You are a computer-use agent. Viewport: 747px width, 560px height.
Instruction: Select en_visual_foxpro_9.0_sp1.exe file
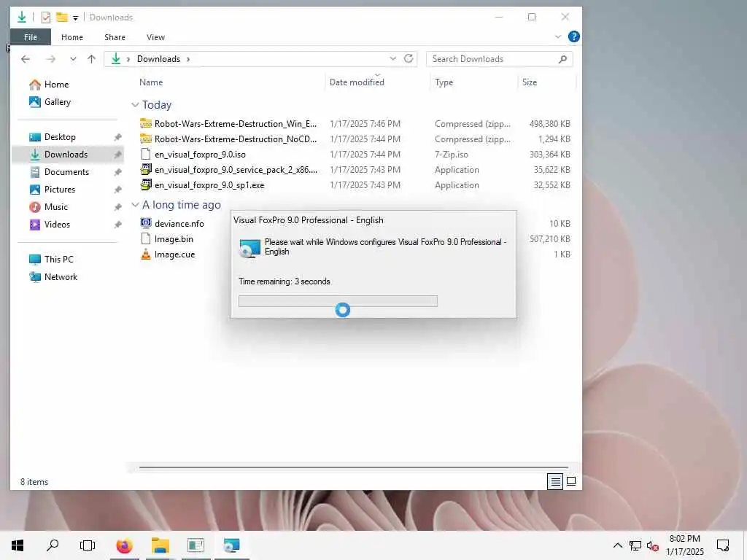(209, 185)
